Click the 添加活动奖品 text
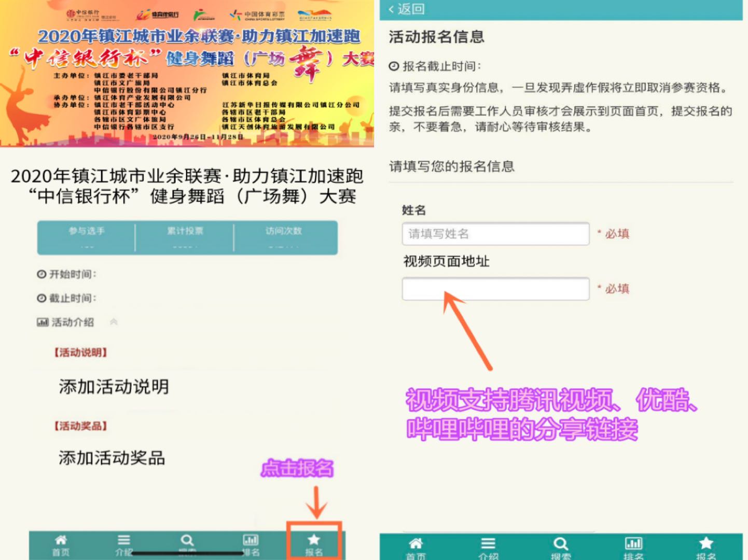748x560 pixels. (x=112, y=458)
